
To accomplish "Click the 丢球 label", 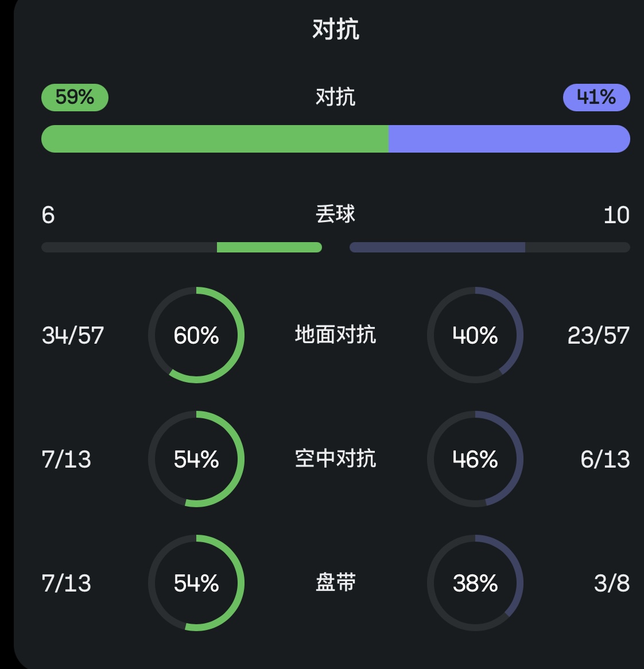I will coord(336,214).
